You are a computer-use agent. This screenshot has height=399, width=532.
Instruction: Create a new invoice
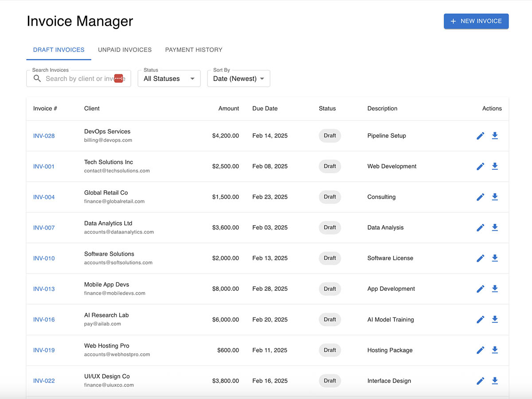click(x=476, y=21)
